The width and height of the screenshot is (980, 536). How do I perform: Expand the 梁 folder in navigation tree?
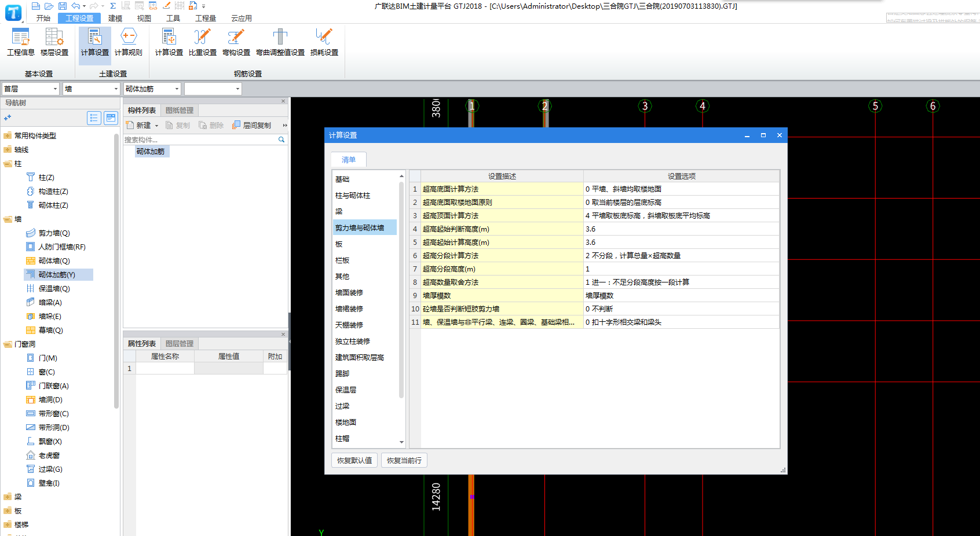coord(8,497)
